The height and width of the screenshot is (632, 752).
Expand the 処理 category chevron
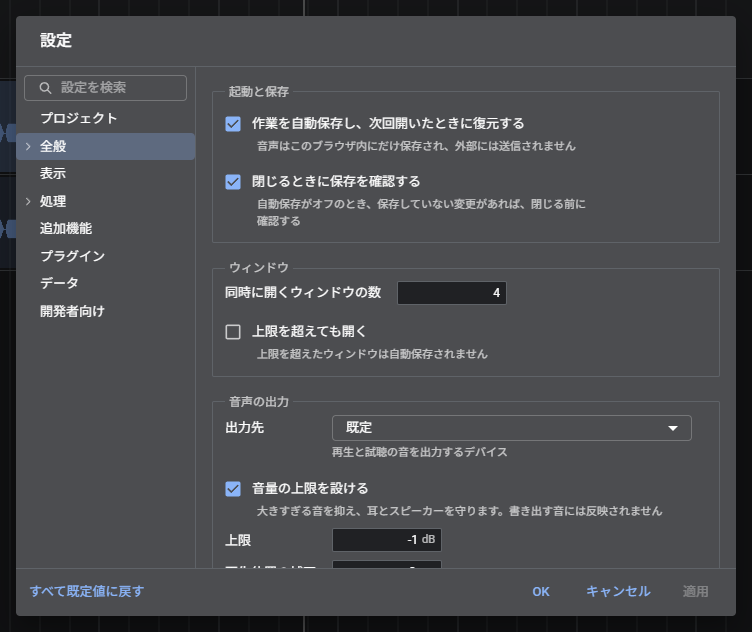pos(28,201)
